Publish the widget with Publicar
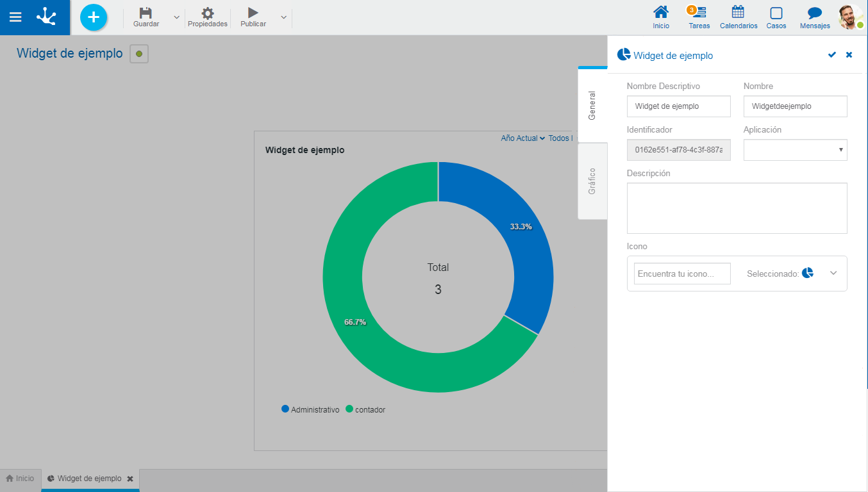 (x=253, y=17)
